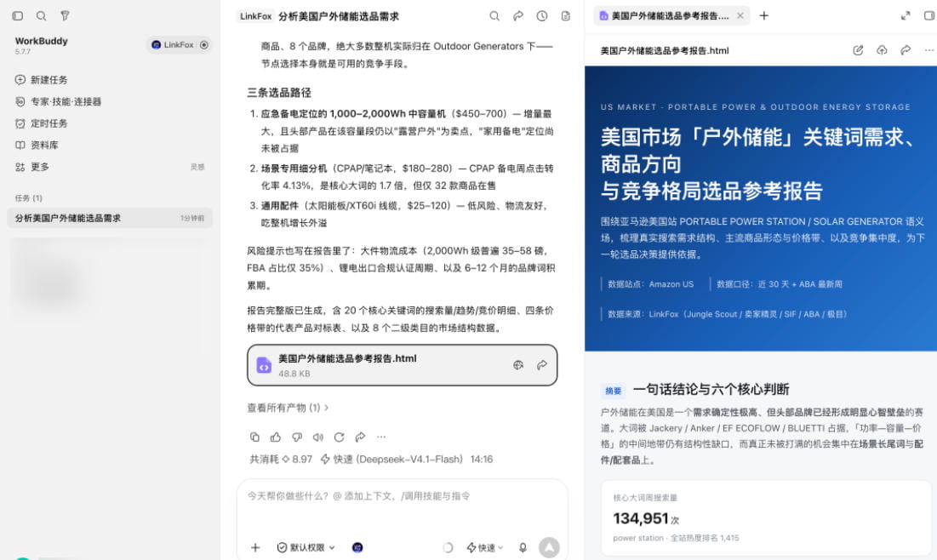Image resolution: width=937 pixels, height=560 pixels.
Task: Click the circular progress indicator in the input bar
Action: (447, 547)
